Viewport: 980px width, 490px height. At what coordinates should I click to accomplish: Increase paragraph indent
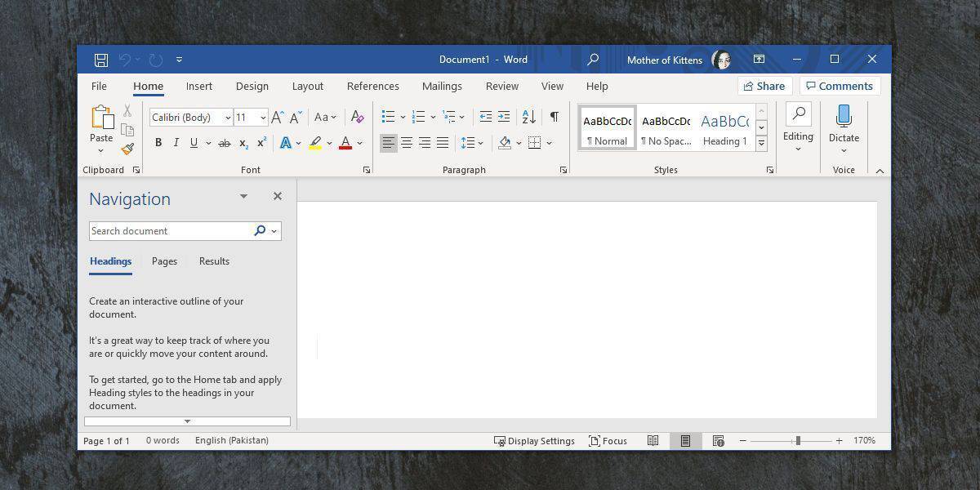(504, 117)
